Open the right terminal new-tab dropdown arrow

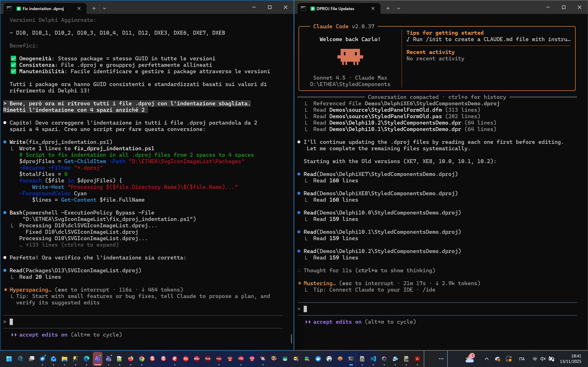(399, 8)
